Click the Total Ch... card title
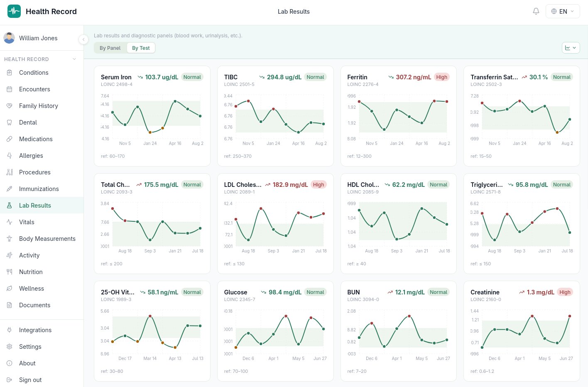The height and width of the screenshot is (387, 588). [115, 185]
